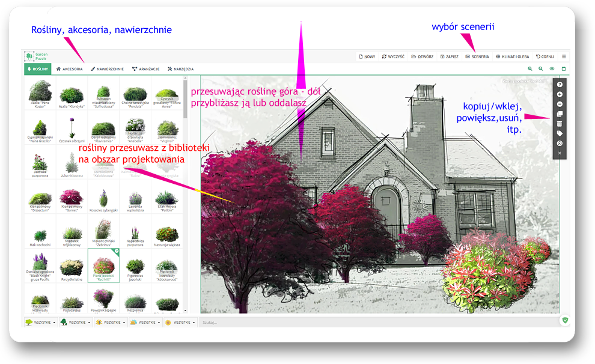Open the hamburger menu at top right
This screenshot has width=595, height=364.
pyautogui.click(x=564, y=56)
